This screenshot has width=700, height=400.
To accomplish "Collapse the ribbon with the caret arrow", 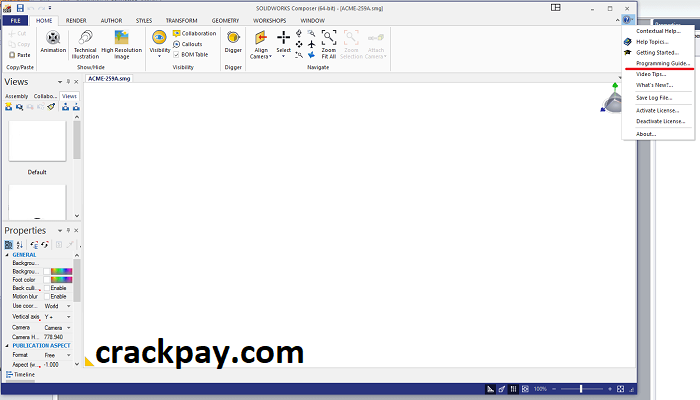I will (617, 20).
